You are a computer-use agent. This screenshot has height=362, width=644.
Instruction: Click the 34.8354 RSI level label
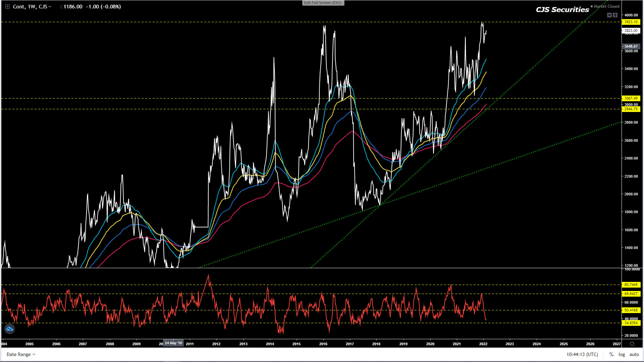point(631,323)
